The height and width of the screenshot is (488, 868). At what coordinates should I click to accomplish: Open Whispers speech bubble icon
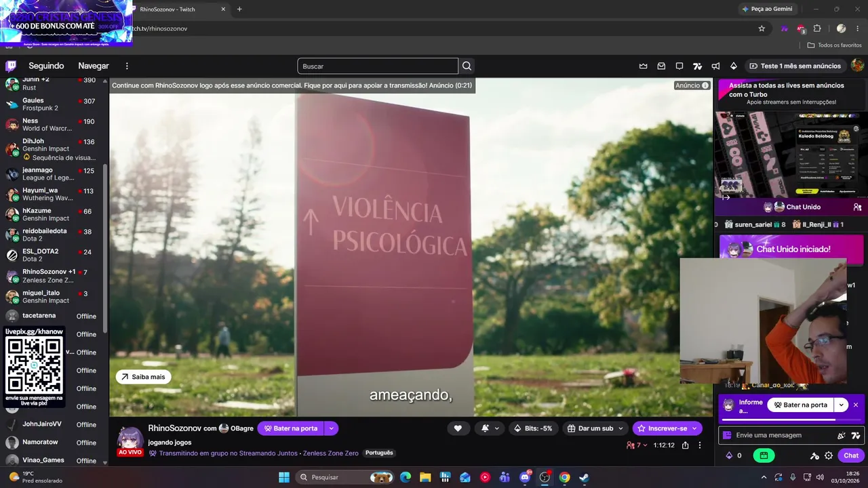coord(679,66)
